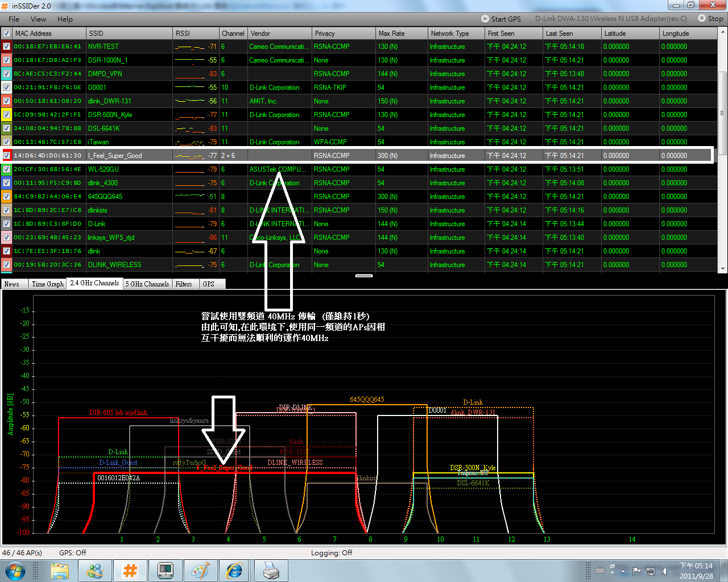The image size is (728, 582).
Task: Sort by Network Type column header
Action: click(457, 34)
